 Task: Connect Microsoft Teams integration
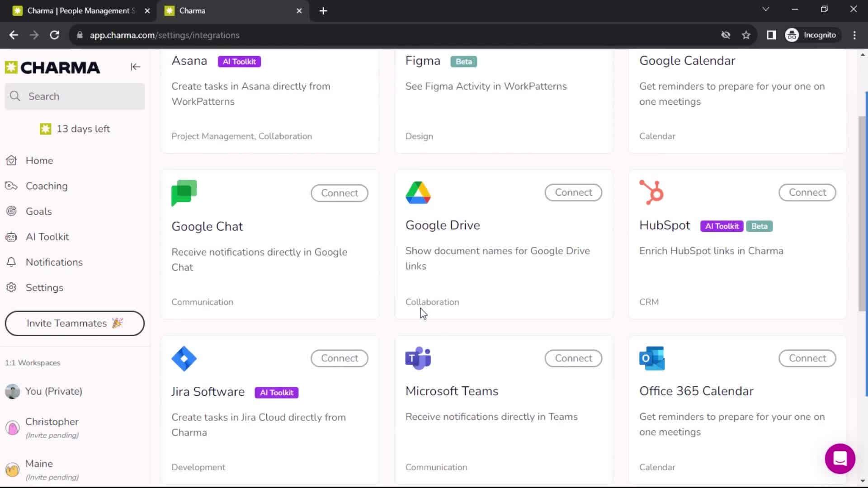point(574,358)
